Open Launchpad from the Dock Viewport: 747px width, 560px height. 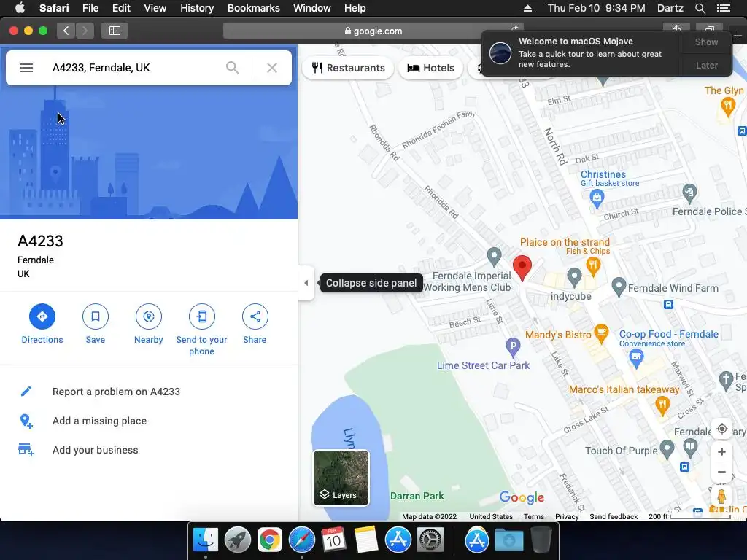[238, 540]
